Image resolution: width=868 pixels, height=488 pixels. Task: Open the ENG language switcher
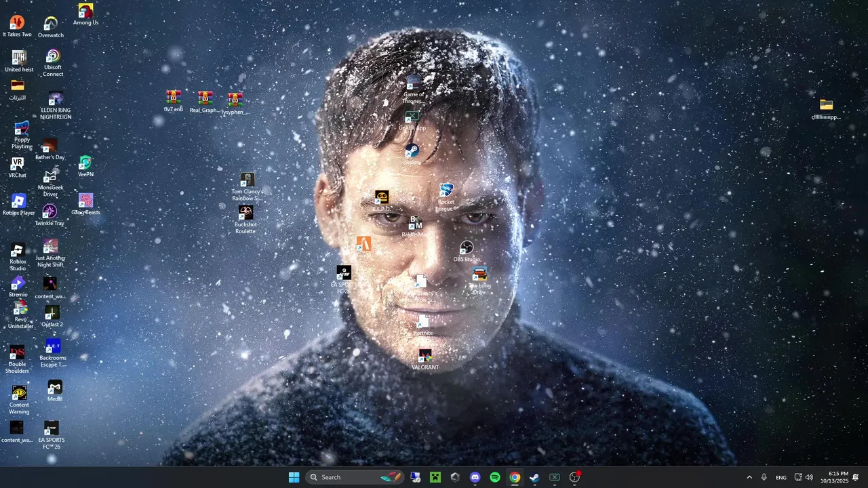(781, 477)
